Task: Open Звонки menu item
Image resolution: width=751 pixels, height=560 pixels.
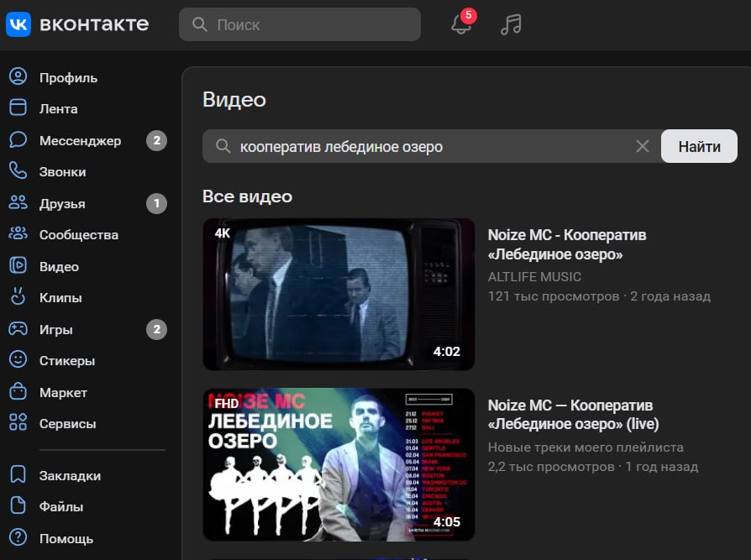Action: pyautogui.click(x=63, y=172)
